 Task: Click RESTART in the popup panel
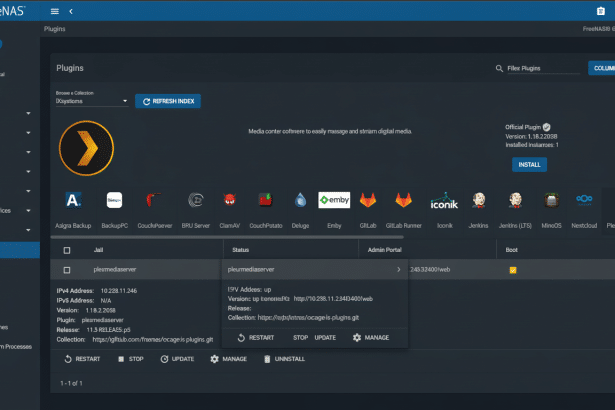coord(256,338)
